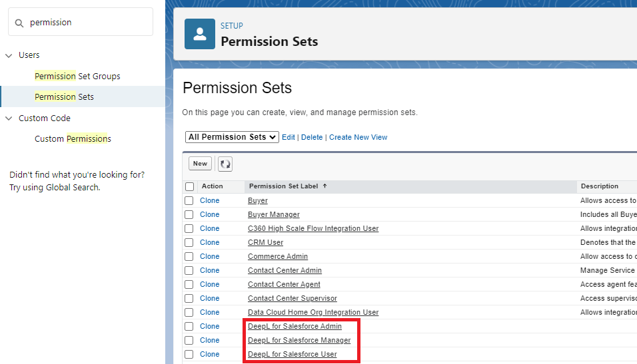Open the DeepL for Salesforce Manager link
Viewport: 637px width, 364px height.
(x=299, y=341)
